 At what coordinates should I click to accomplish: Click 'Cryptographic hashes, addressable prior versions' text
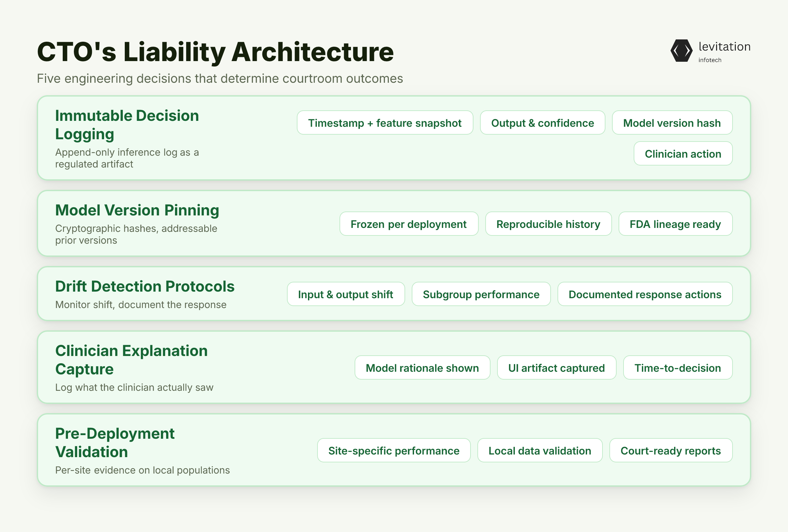136,234
